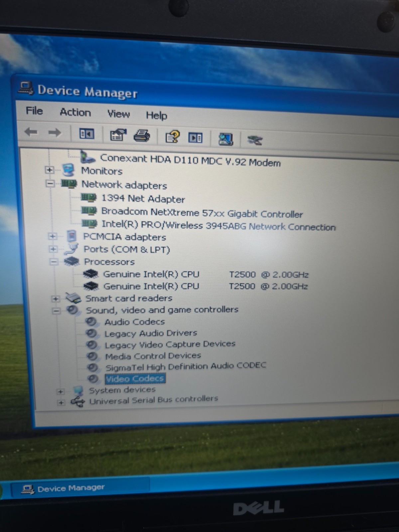Select Media Control Devices entry
This screenshot has height=532, width=399.
coord(153,356)
